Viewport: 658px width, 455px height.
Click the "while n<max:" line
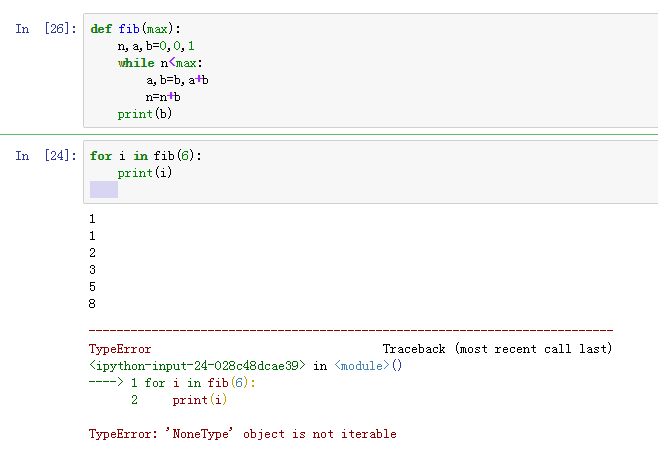coord(160,63)
